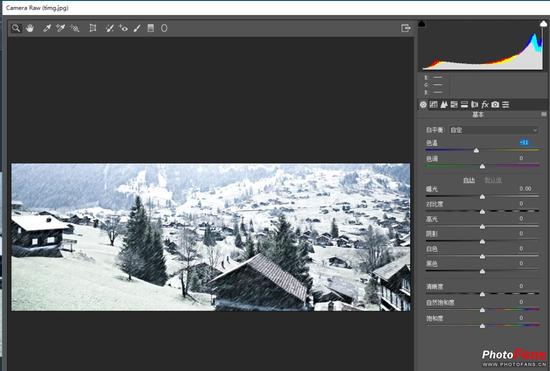Toggle highlight clipping warning on histogram
Viewport: 550px width, 371px height.
tap(543, 23)
